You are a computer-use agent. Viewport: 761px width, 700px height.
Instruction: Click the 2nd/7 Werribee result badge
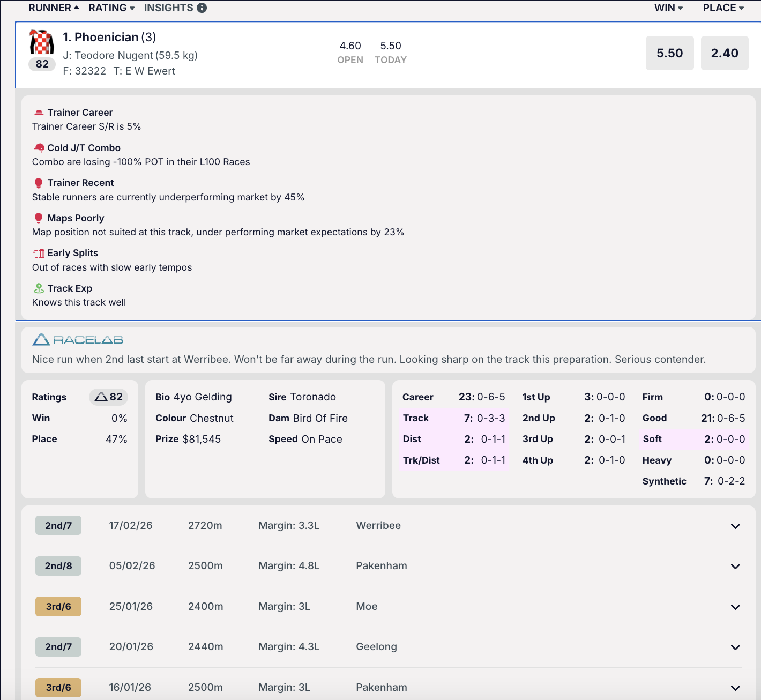pos(58,525)
